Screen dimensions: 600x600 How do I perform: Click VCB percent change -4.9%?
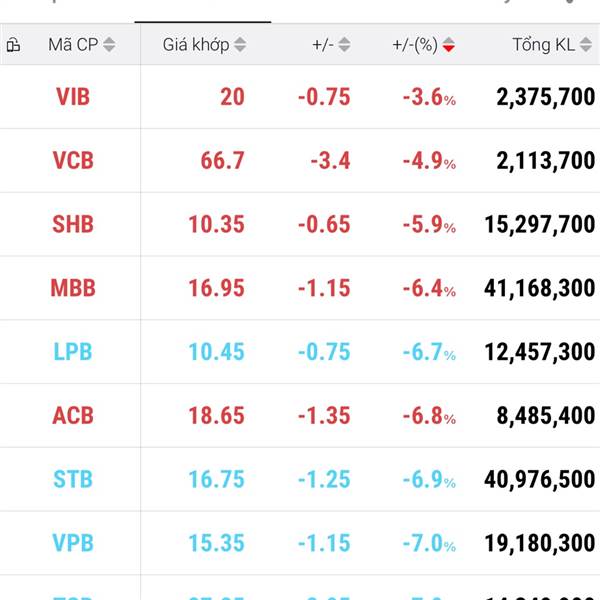click(429, 160)
